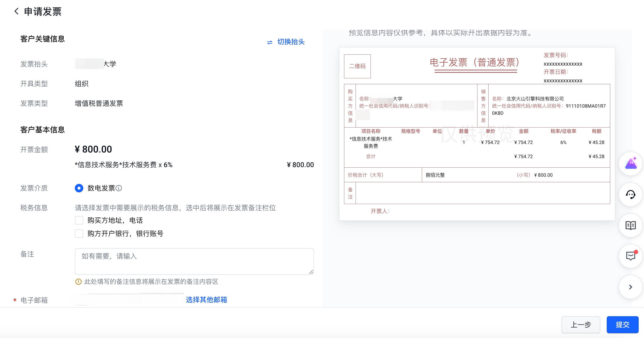Select the 数电发票 radio button

click(x=79, y=188)
